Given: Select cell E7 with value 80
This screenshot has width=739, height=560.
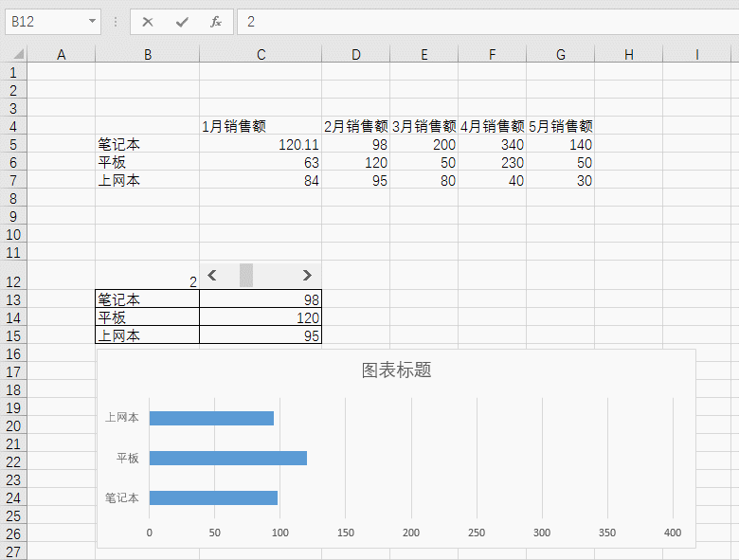Looking at the screenshot, I should [x=424, y=180].
